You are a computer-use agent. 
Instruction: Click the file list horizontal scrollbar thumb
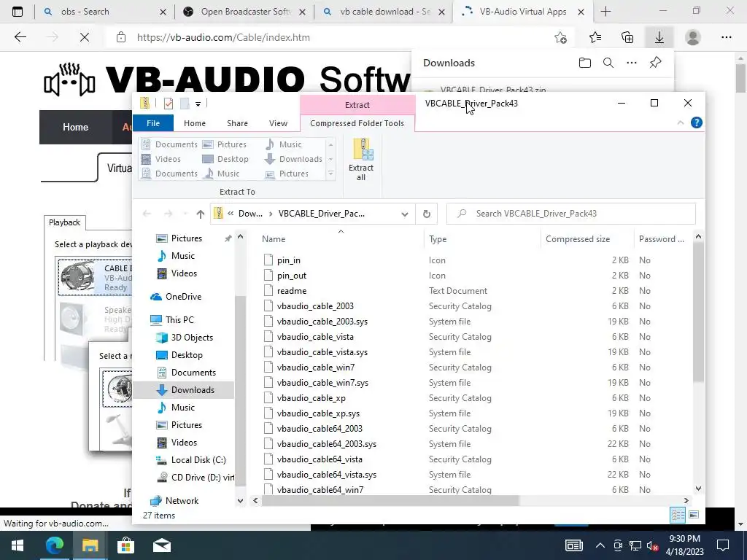[390, 500]
